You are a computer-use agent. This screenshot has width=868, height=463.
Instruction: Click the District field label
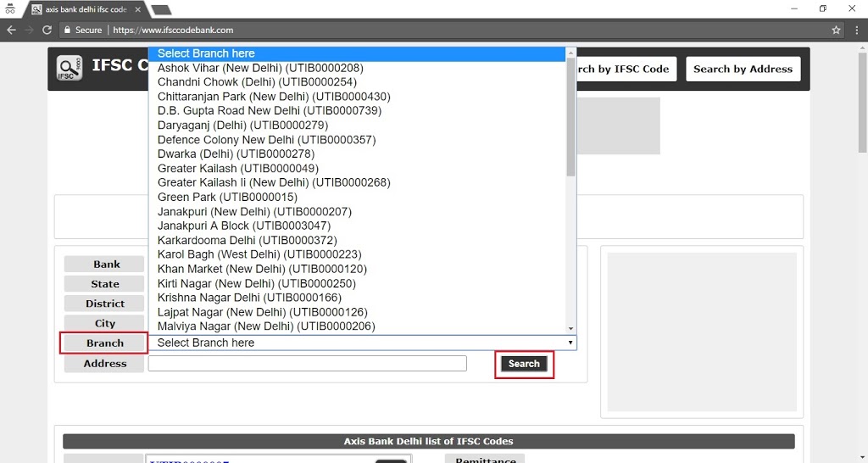[104, 304]
